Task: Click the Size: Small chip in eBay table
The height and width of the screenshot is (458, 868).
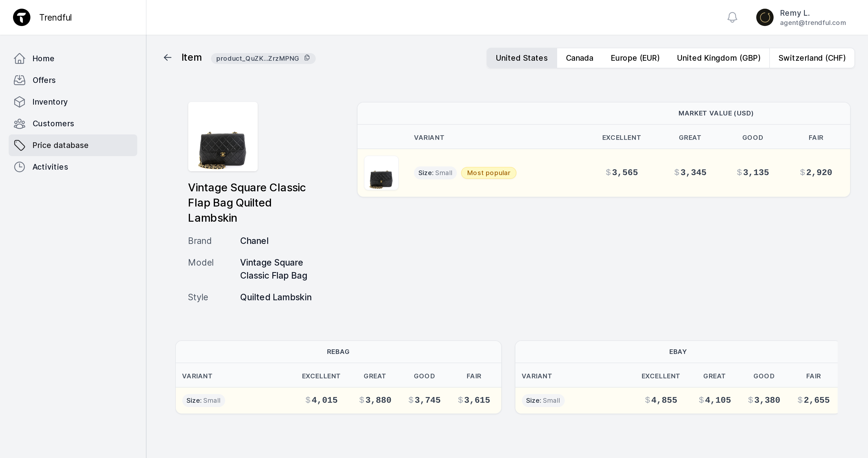Action: point(543,401)
